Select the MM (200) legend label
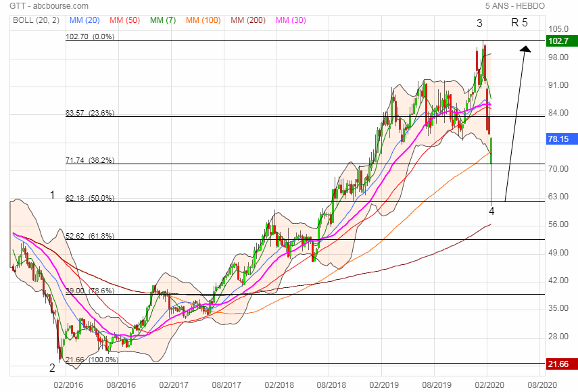 pos(248,20)
